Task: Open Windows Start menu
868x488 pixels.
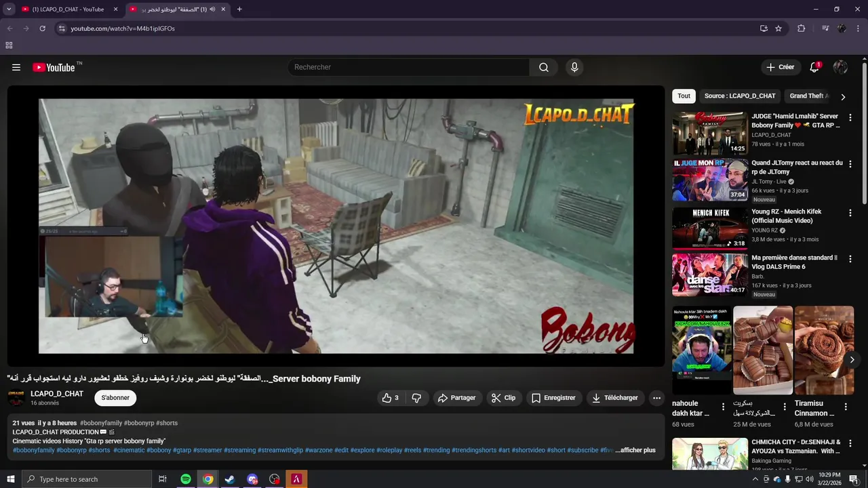Action: [9, 479]
